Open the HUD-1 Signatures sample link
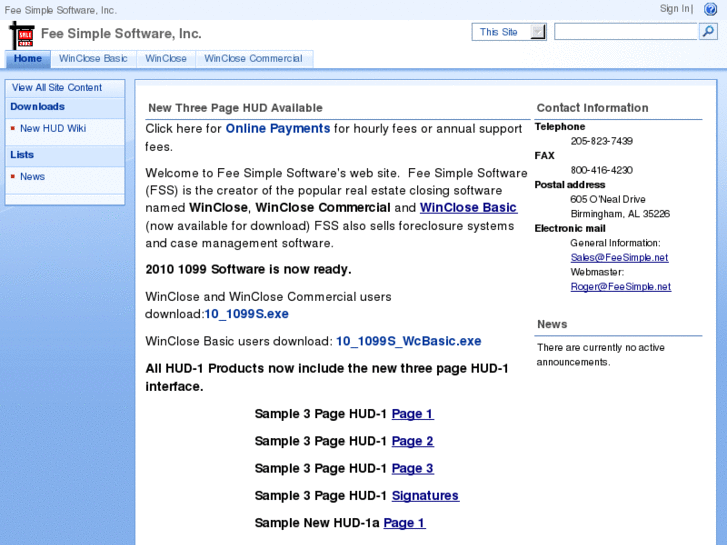This screenshot has width=727, height=545. tap(425, 496)
